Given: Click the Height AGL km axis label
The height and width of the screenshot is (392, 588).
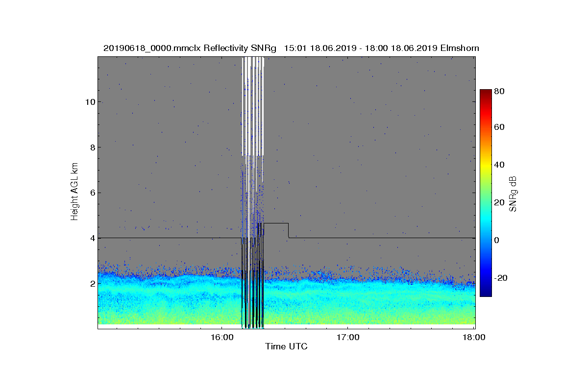Looking at the screenshot, I should coord(75,193).
